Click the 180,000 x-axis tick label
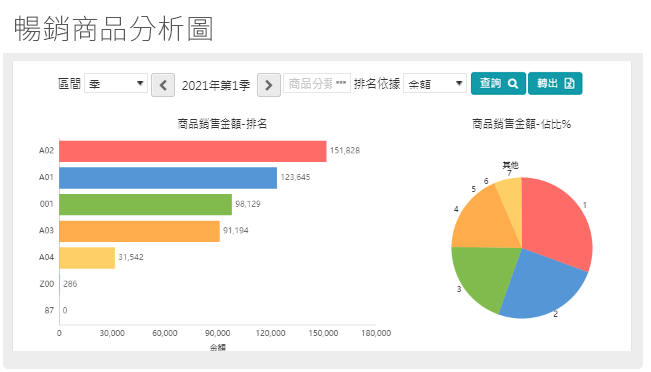This screenshot has height=372, width=651. coord(376,333)
